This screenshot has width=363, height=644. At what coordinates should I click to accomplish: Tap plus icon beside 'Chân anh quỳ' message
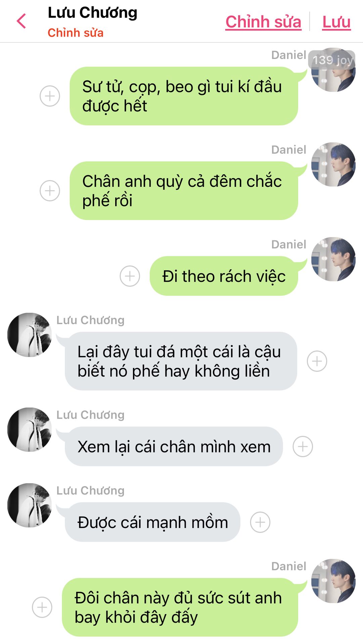tap(50, 191)
